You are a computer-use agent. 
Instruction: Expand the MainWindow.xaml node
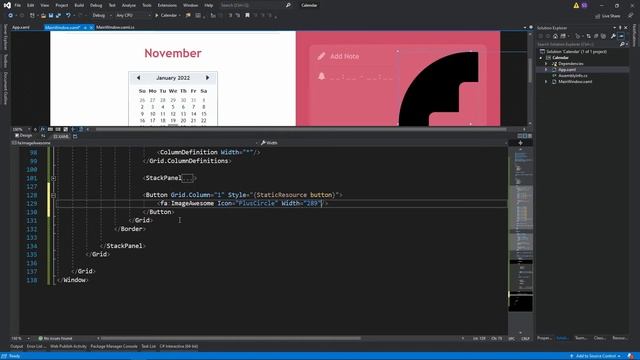click(546, 82)
